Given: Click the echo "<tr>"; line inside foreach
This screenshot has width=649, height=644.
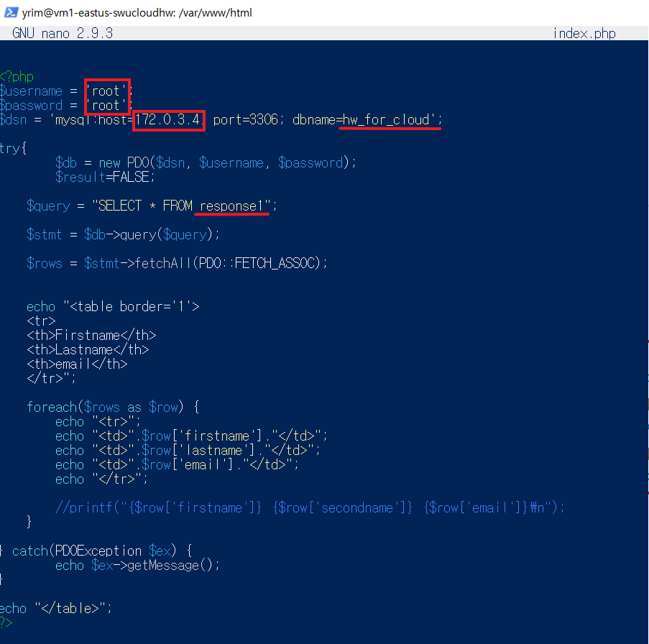Looking at the screenshot, I should coord(98,422).
